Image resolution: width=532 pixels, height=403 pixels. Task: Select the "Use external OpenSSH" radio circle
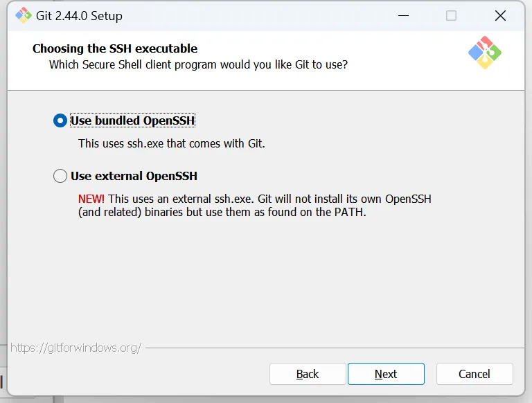point(60,176)
